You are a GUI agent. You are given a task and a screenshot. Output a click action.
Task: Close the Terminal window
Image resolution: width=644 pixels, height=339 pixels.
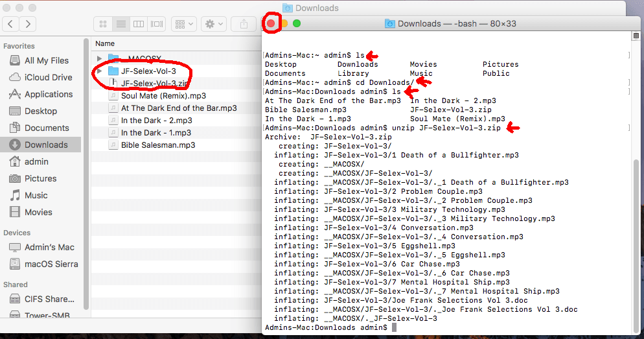(271, 23)
